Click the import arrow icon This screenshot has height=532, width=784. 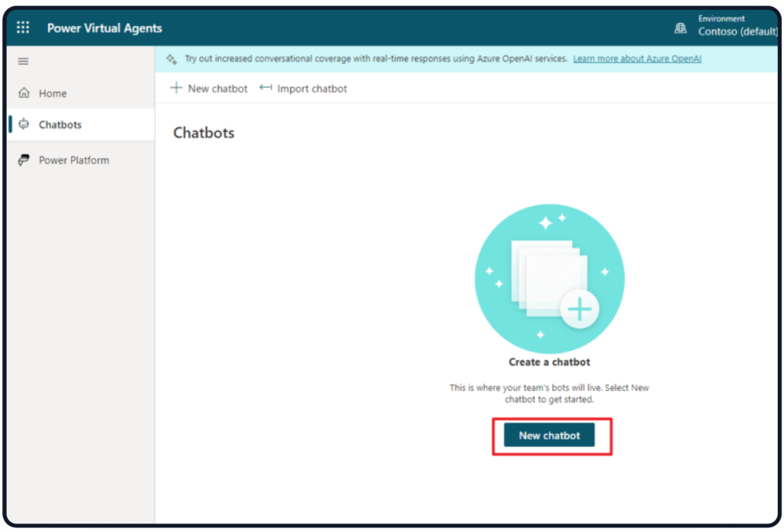(x=266, y=87)
